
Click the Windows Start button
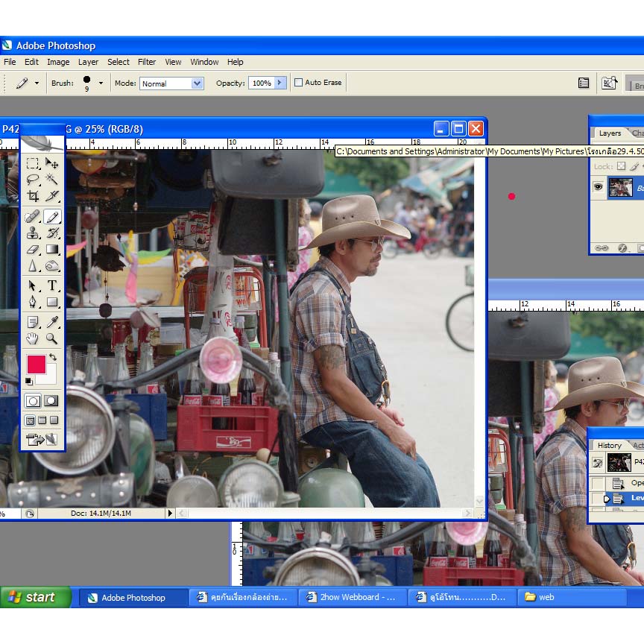click(x=35, y=597)
